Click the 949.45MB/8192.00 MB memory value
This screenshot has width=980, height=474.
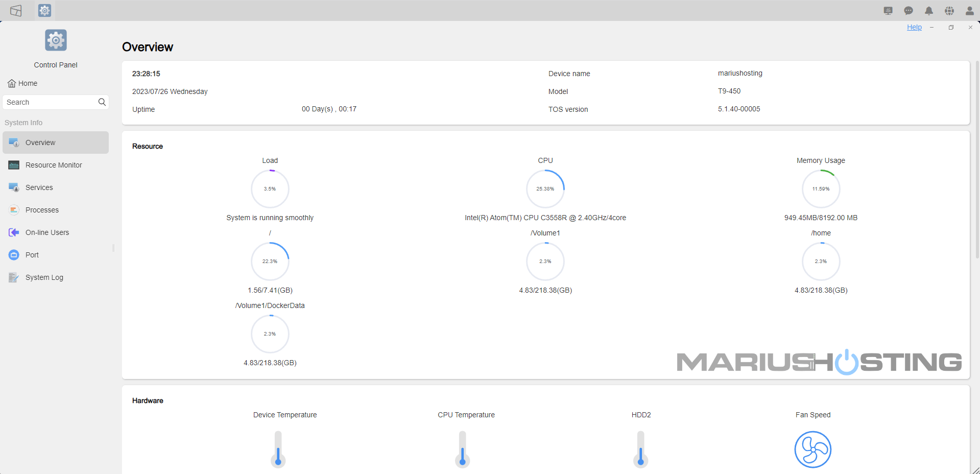tap(821, 218)
